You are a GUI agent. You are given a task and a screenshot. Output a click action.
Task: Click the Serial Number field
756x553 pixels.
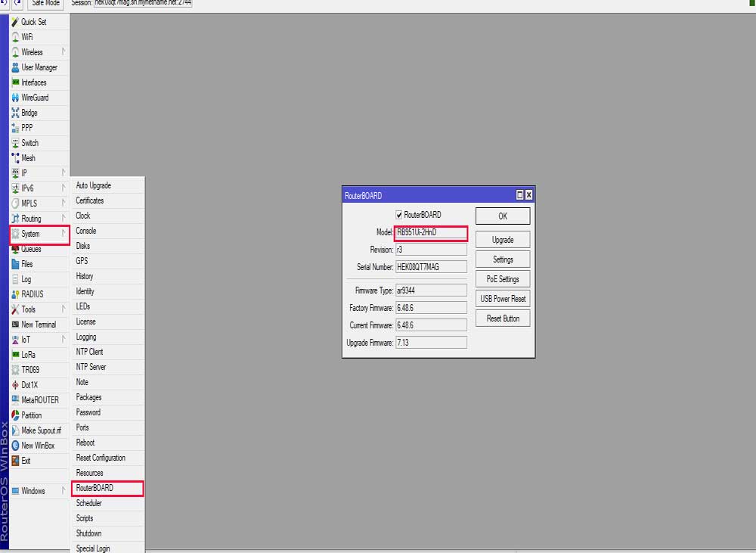(431, 267)
